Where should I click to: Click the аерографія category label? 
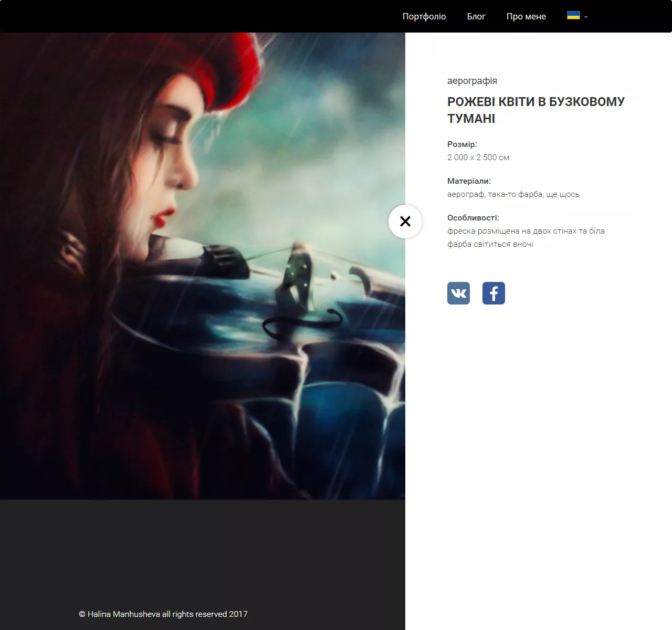[x=471, y=81]
